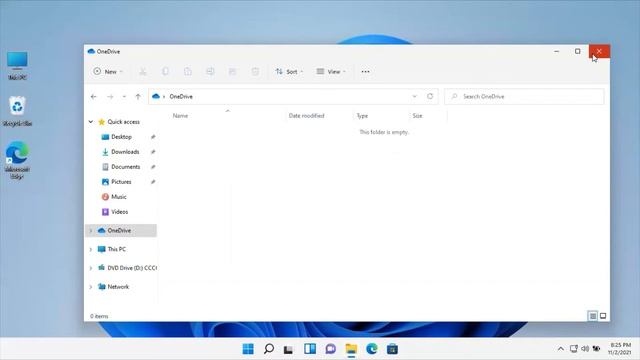Image resolution: width=640 pixels, height=360 pixels.
Task: Open the clock and date flyout
Action: (x=620, y=349)
